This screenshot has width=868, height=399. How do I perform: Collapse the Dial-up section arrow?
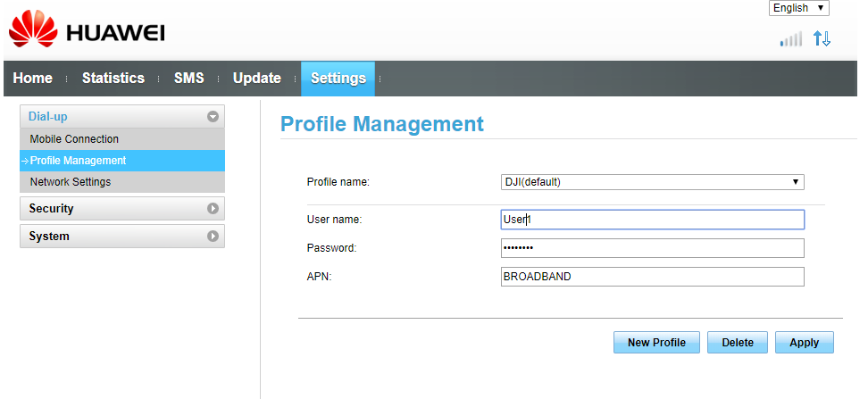click(213, 117)
